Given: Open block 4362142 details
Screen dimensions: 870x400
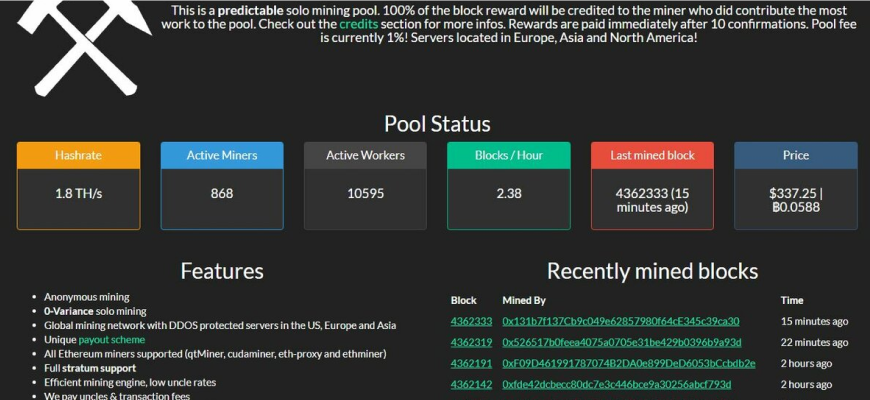Looking at the screenshot, I should (x=471, y=384).
